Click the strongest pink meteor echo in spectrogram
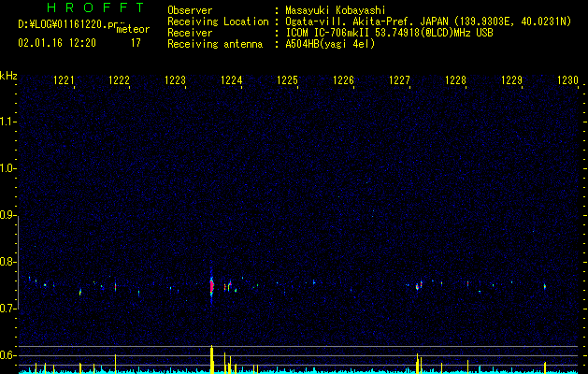588x374 pixels. pos(211,286)
